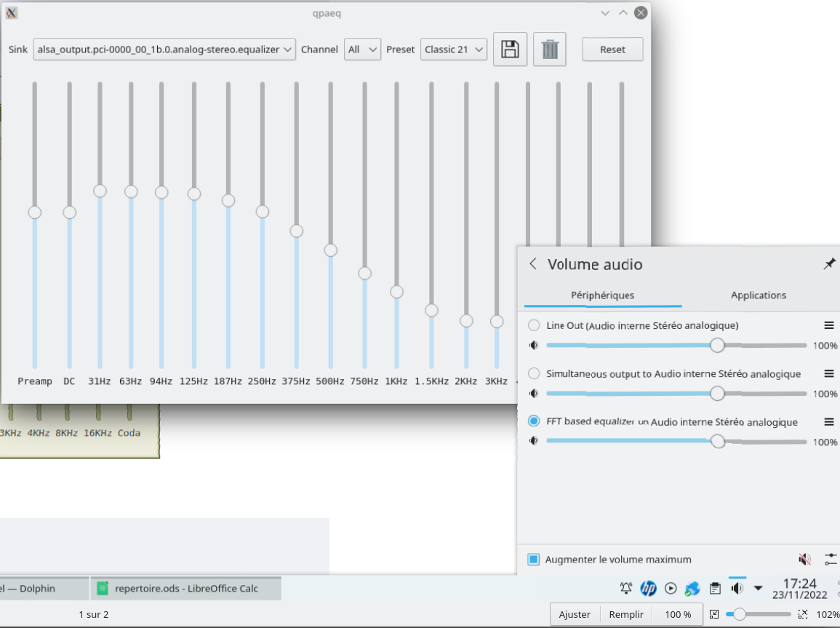Viewport: 840px width, 628px height.
Task: Pin the Volume audio popup open
Action: click(x=829, y=263)
